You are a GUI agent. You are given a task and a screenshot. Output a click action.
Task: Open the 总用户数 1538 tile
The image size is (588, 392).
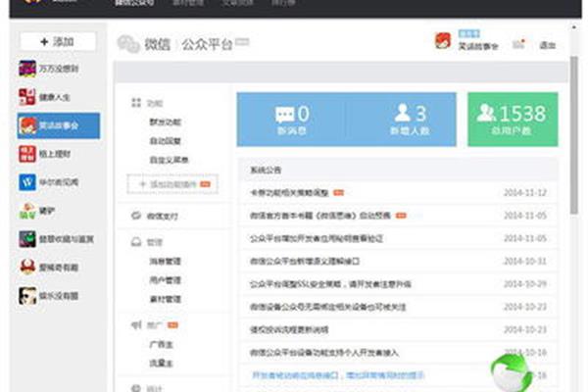pos(513,120)
